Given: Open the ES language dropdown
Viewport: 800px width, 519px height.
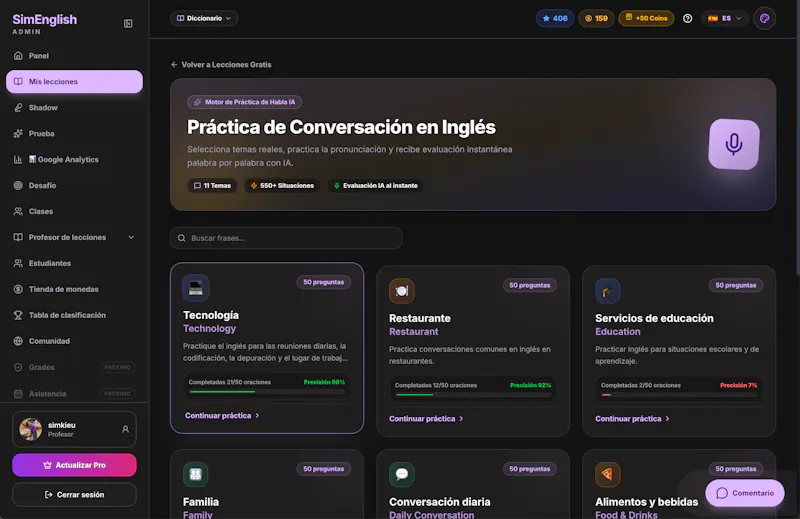Looking at the screenshot, I should pyautogui.click(x=724, y=18).
